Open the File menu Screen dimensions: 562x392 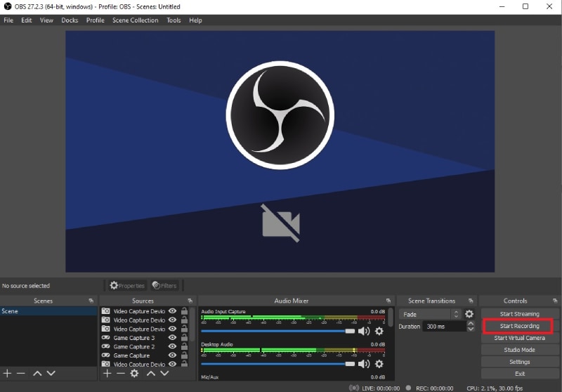pos(8,20)
